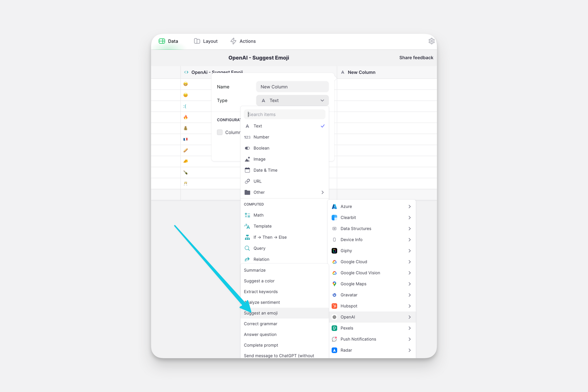This screenshot has height=392, width=588.
Task: Click the Hubspot logo icon
Action: (x=334, y=306)
